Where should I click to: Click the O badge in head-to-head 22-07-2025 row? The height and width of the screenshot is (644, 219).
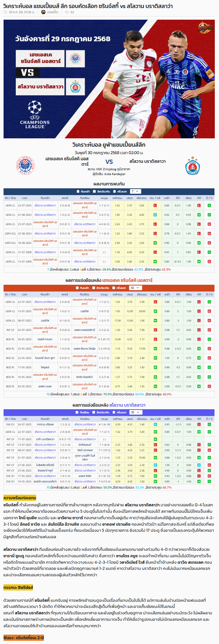pos(209,205)
